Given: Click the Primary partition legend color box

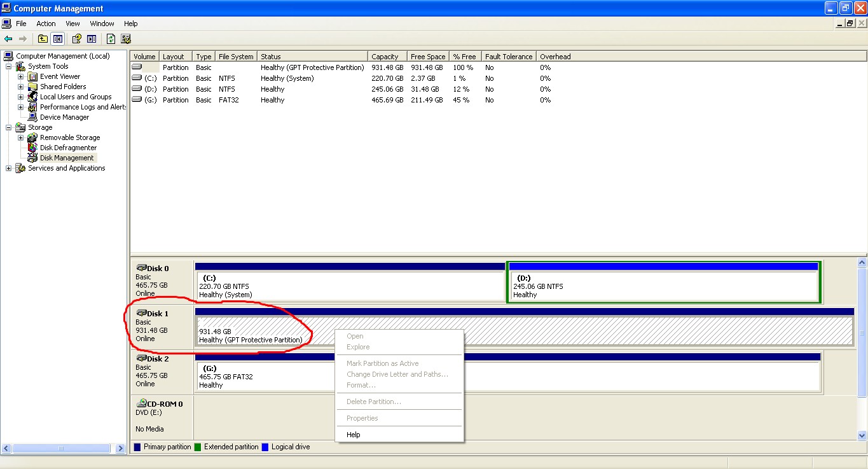Looking at the screenshot, I should point(137,447).
